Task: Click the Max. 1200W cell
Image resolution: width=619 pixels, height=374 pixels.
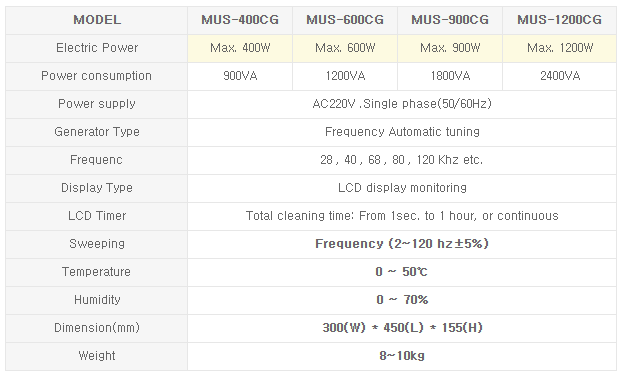Action: 559,48
